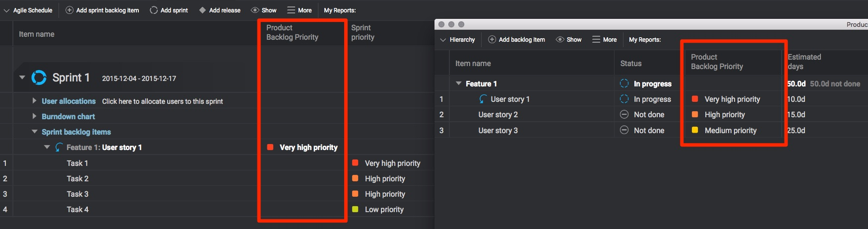Toggle the Show eye in backlog window toolbar
This screenshot has width=868, height=229.
[560, 39]
